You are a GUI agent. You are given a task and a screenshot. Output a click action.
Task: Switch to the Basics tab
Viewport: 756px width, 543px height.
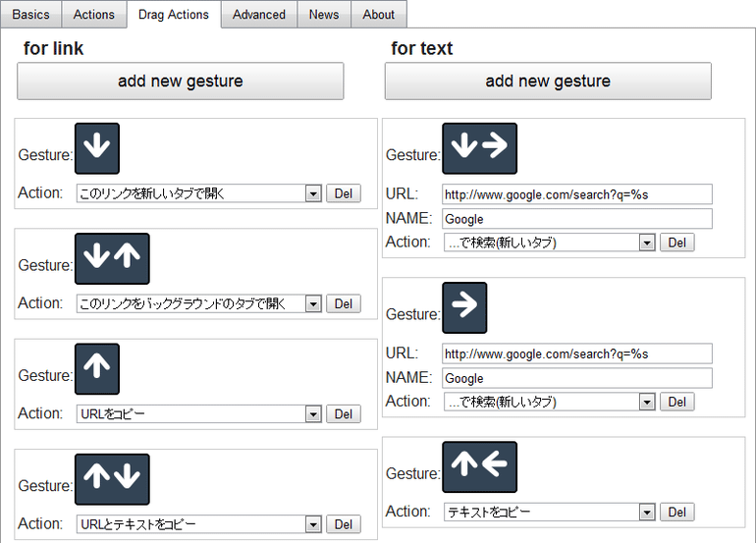coord(30,15)
